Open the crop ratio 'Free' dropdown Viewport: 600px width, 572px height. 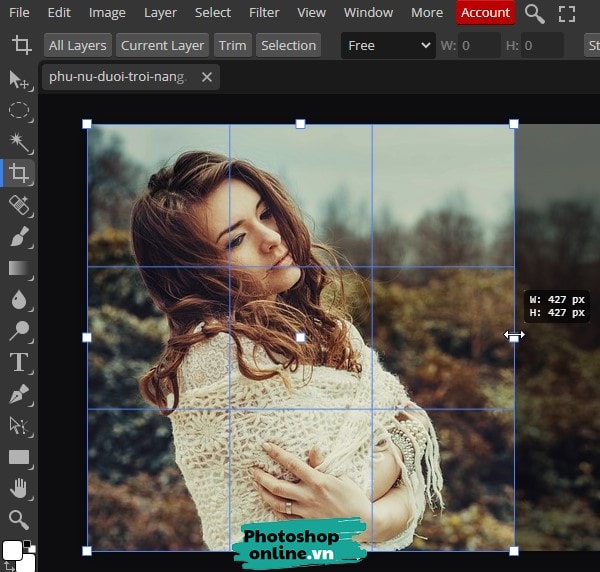click(387, 45)
